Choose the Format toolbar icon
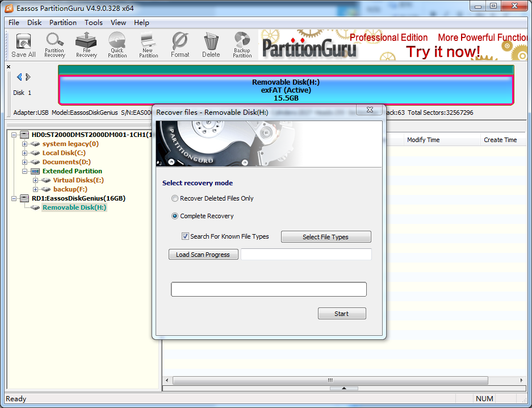532x408 pixels. coord(180,45)
